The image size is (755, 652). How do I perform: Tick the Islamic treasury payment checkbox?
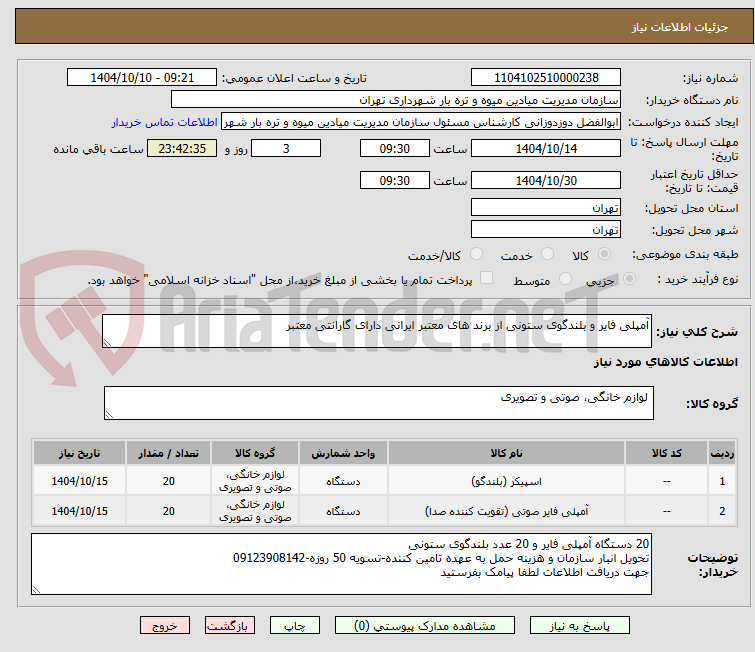487,278
